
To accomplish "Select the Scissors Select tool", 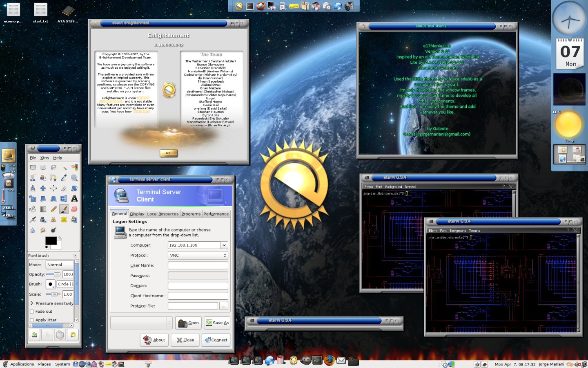I will tap(33, 178).
